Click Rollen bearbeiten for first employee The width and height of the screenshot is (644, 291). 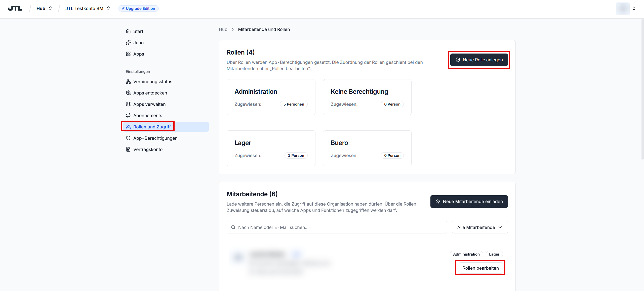coord(480,268)
